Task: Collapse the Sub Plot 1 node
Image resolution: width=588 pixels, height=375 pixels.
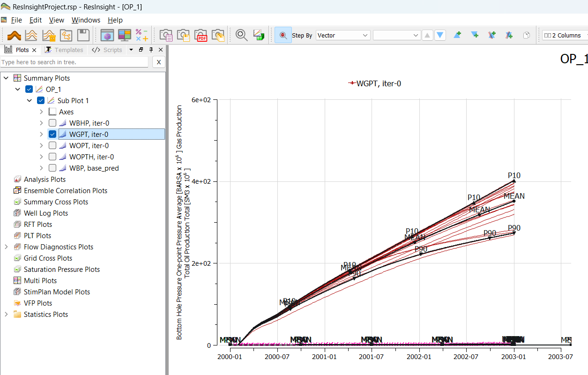Action: (29, 100)
